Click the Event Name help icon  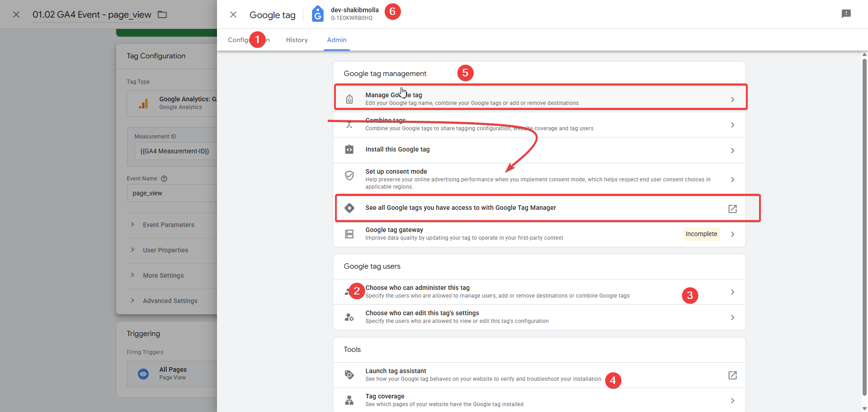click(164, 179)
